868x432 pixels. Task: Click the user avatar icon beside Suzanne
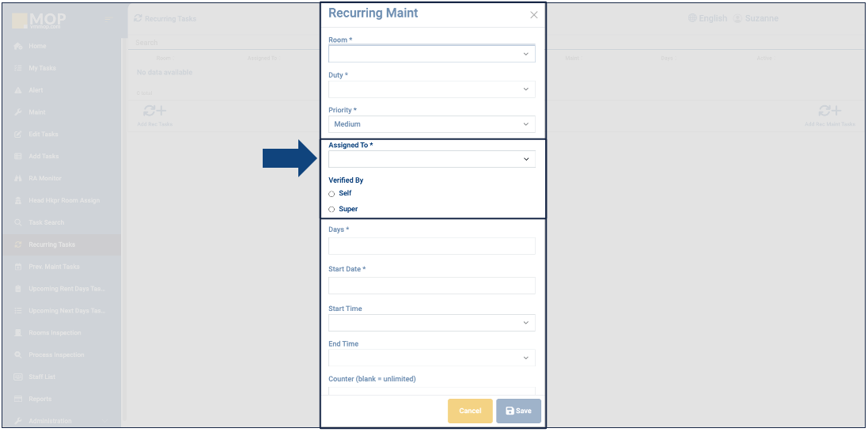(737, 18)
